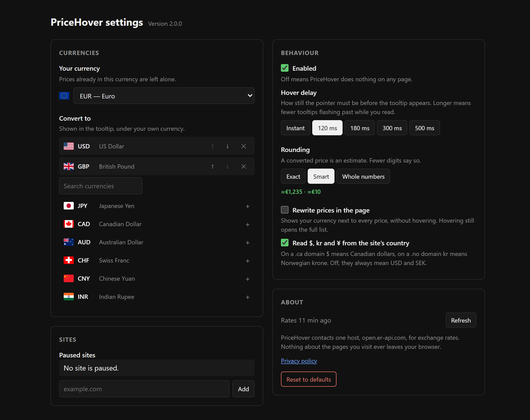
Task: Add Canadian Dollar with plus icon
Action: (248, 224)
